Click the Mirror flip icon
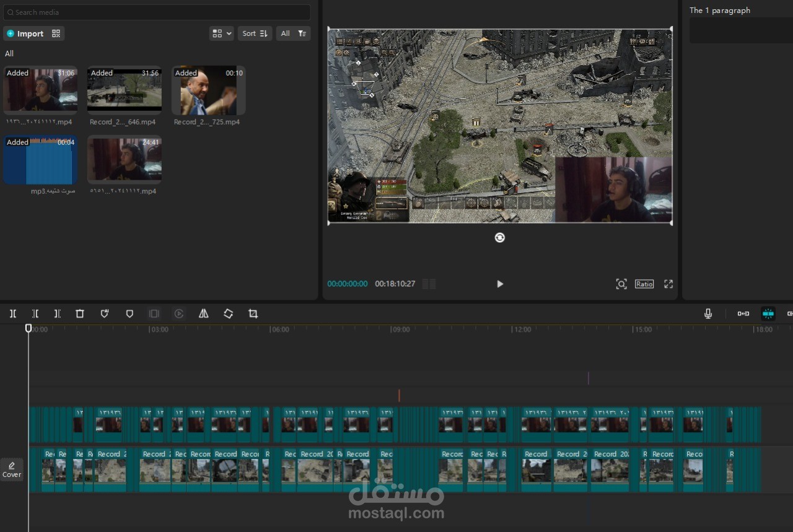This screenshot has width=793, height=532. pos(204,314)
